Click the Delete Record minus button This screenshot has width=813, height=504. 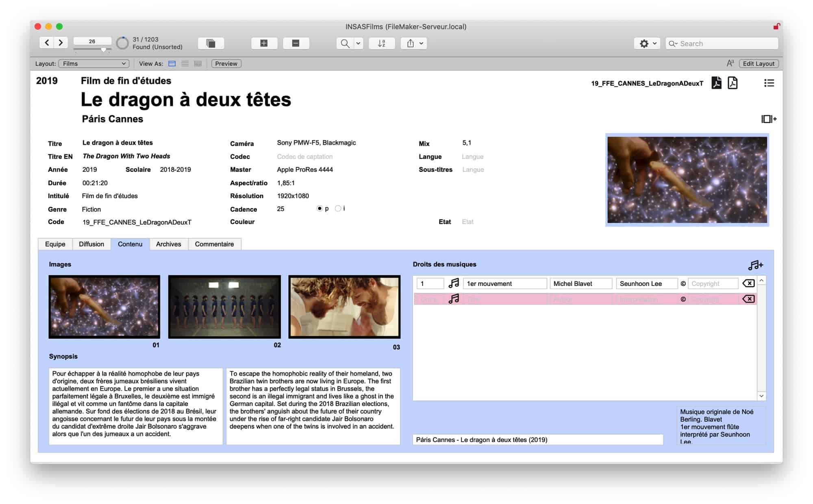[x=296, y=43]
